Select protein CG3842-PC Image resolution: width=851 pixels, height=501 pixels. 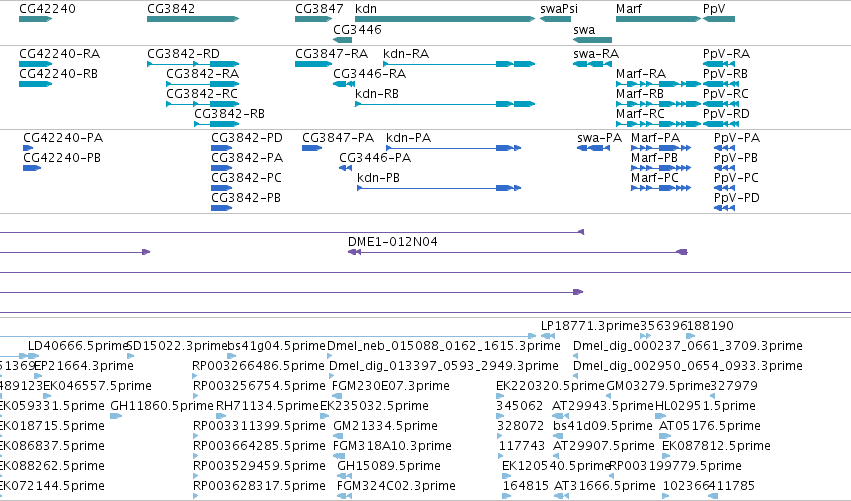pyautogui.click(x=221, y=188)
